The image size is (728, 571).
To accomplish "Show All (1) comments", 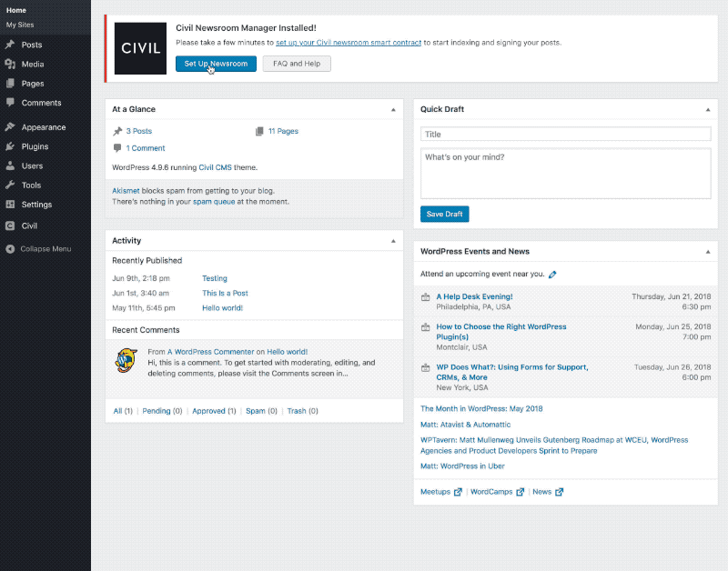I will click(123, 411).
